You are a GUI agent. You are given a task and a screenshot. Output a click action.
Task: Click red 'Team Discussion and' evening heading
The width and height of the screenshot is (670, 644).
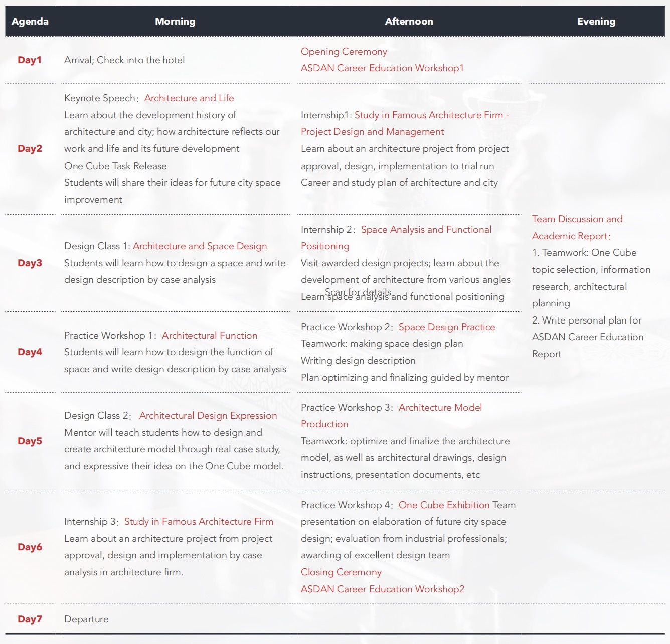[577, 219]
